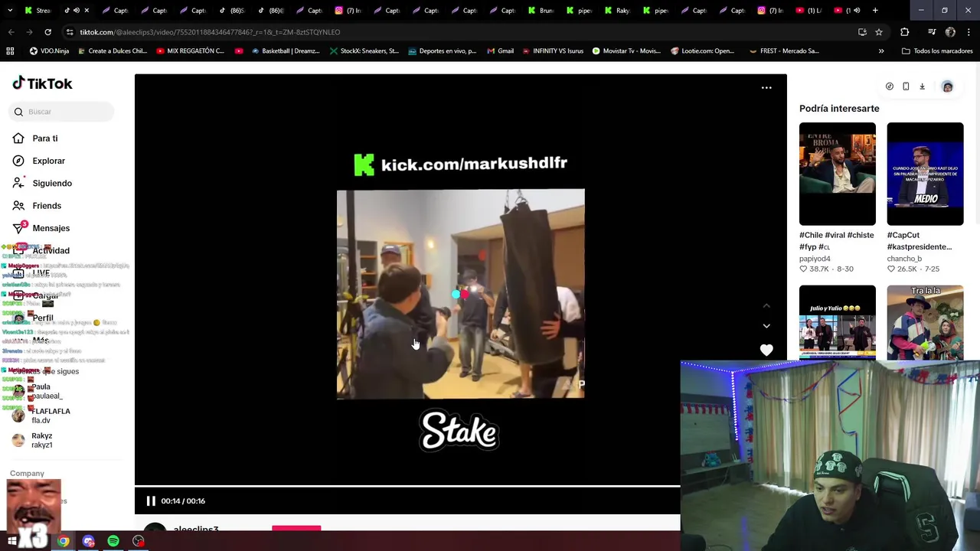Screen dimensions: 980x551
Task: Click the messages icon with badge
Action: [19, 227]
